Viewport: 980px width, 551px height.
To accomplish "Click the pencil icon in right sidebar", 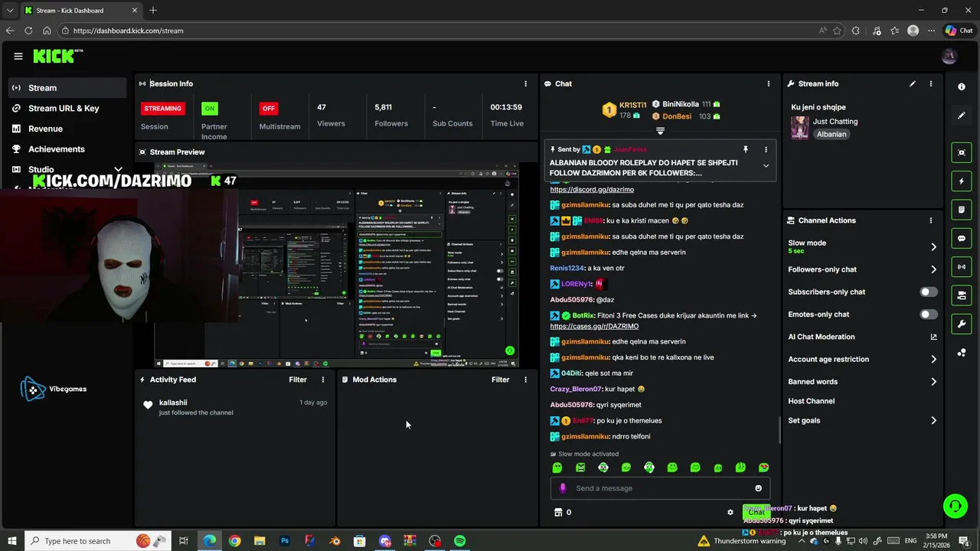I will pos(962,116).
